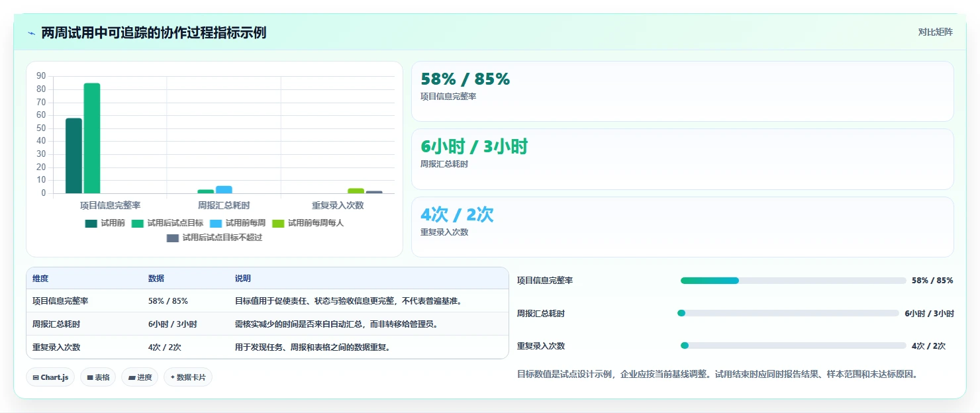Click the 对比矩阵 label
The width and height of the screenshot is (980, 413).
pos(935,32)
